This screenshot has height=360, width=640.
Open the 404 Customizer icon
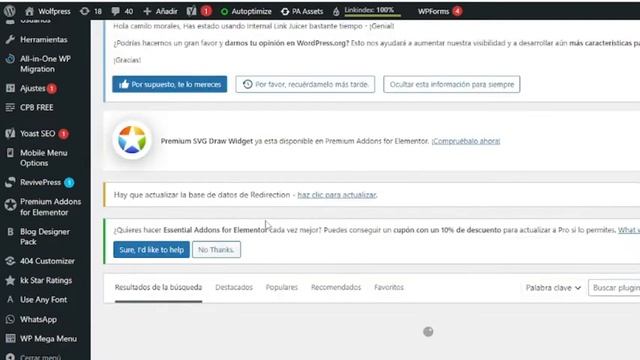tap(10, 261)
